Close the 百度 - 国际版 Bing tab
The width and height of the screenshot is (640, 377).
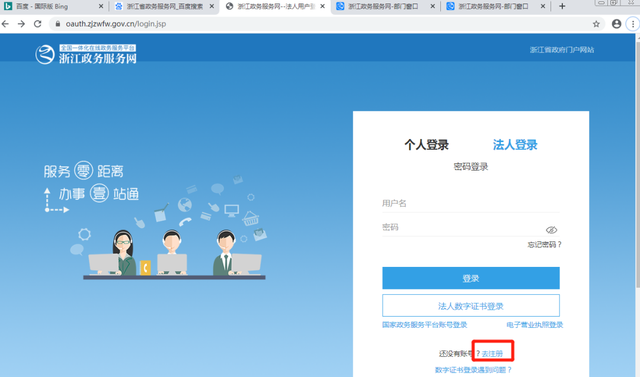[101, 6]
